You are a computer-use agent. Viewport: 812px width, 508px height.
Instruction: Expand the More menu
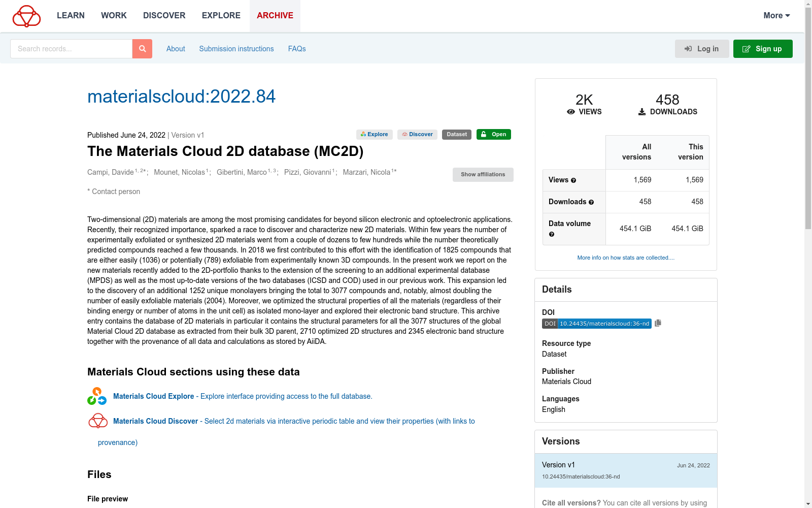[x=776, y=16]
